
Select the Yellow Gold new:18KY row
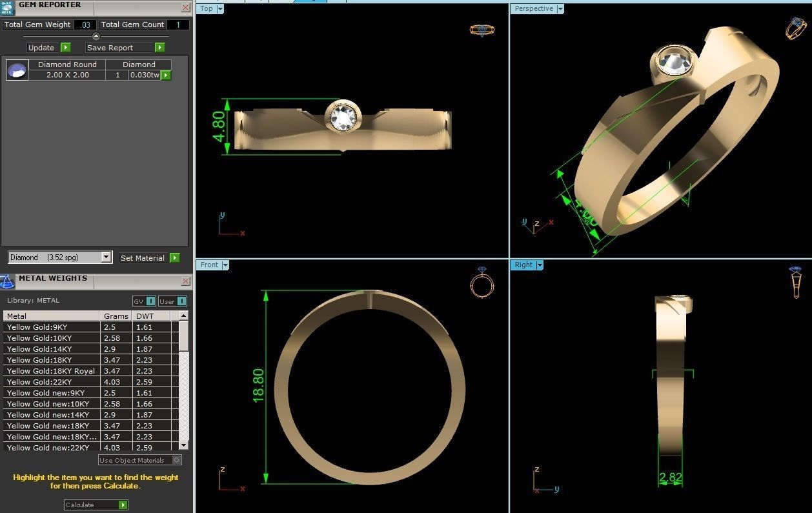click(91, 426)
